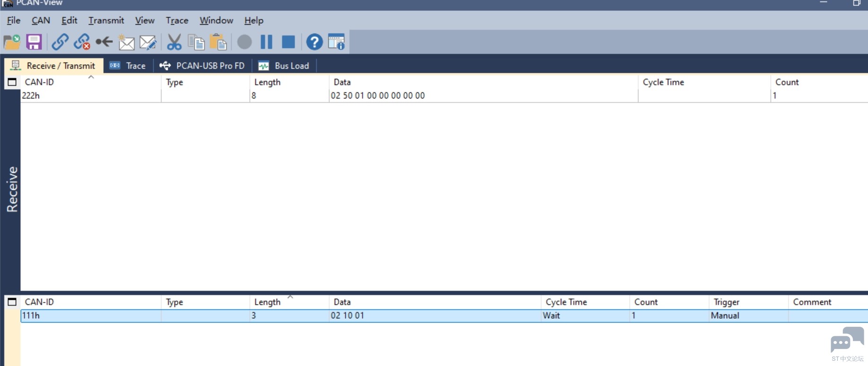
Task: Click the vertical Receive side label
Action: pos(12,189)
